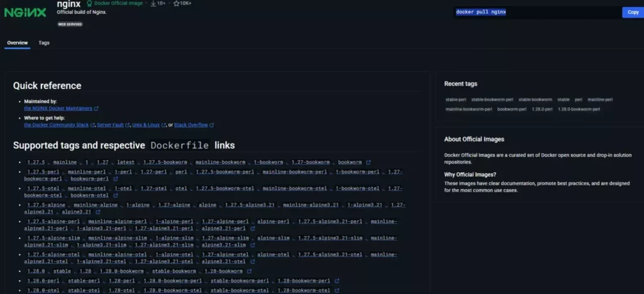The width and height of the screenshot is (644, 294).
Task: Click the latest tag link
Action: pos(126,162)
